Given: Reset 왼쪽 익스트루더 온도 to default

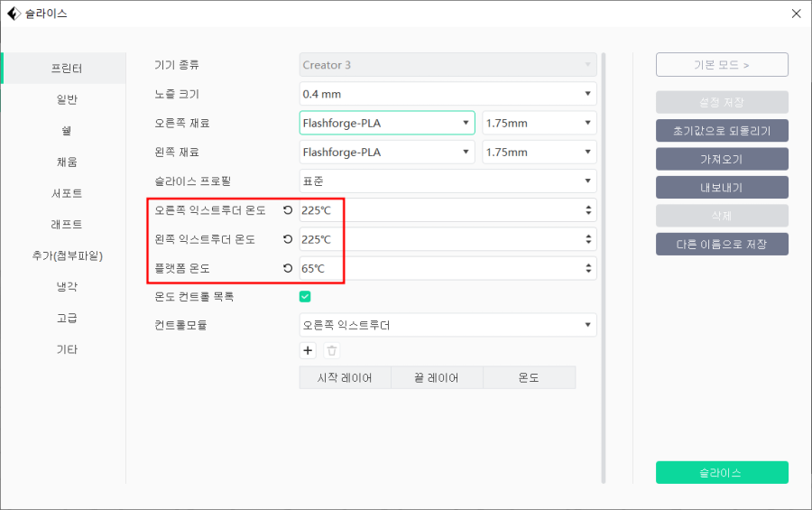Looking at the screenshot, I should click(288, 239).
